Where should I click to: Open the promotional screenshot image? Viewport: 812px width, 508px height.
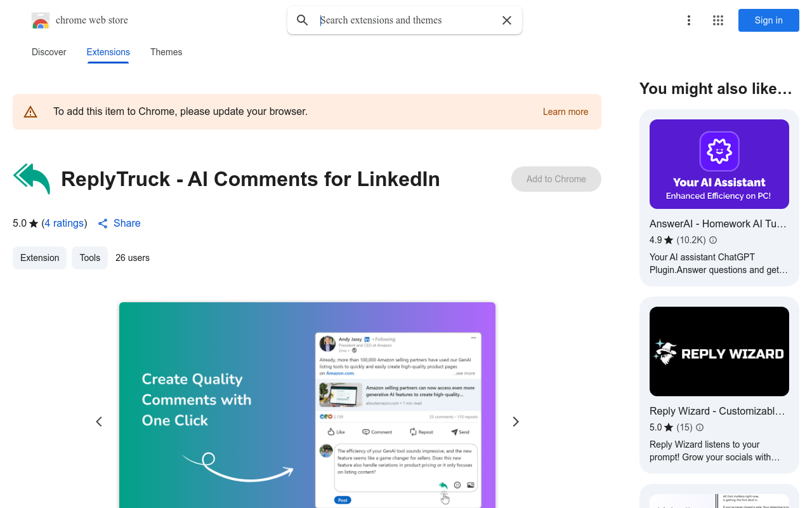point(307,405)
